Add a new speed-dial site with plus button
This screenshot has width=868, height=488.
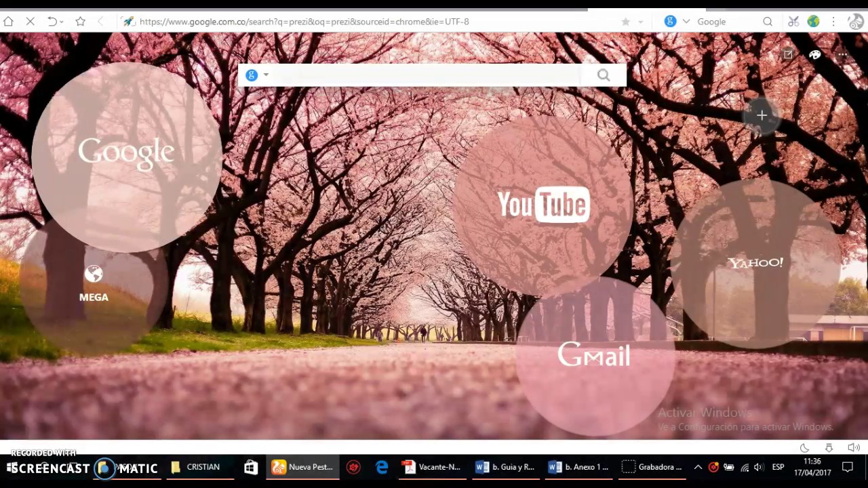pos(762,116)
